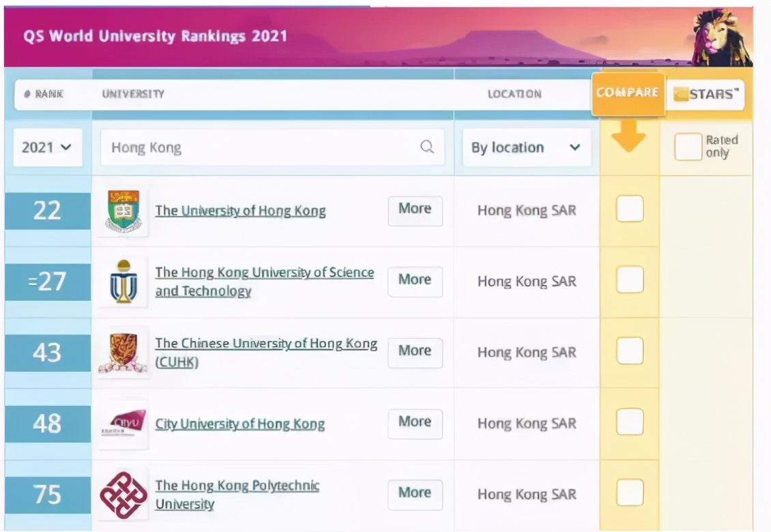Click Hong Kong SAR in University of Hong Kong row
Screen dimensions: 771x532
click(x=527, y=211)
